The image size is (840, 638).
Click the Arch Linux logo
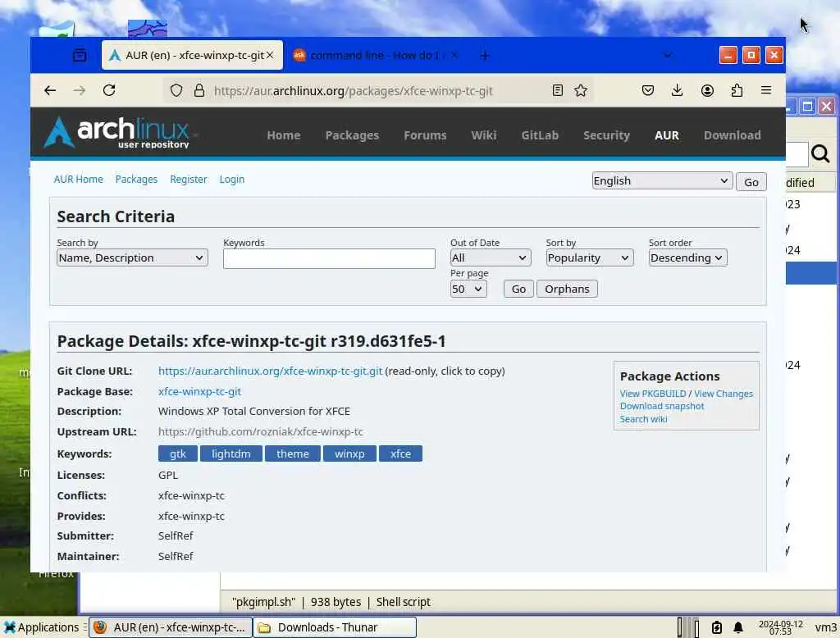[118, 132]
